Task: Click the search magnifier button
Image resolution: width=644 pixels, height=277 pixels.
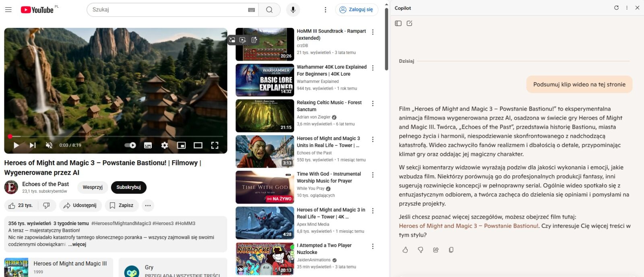Action: coord(269,10)
